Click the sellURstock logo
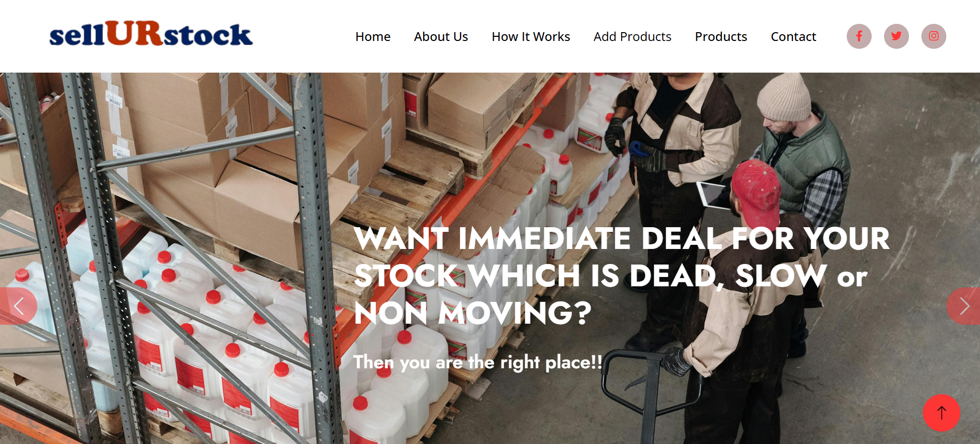The width and height of the screenshot is (980, 444). tap(151, 34)
